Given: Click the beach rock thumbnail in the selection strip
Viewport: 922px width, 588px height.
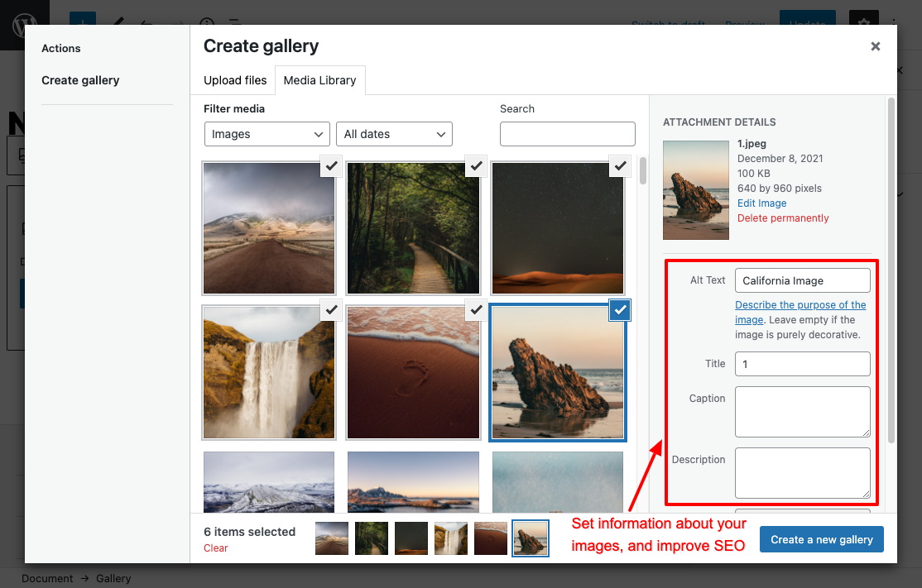Looking at the screenshot, I should click(x=531, y=538).
